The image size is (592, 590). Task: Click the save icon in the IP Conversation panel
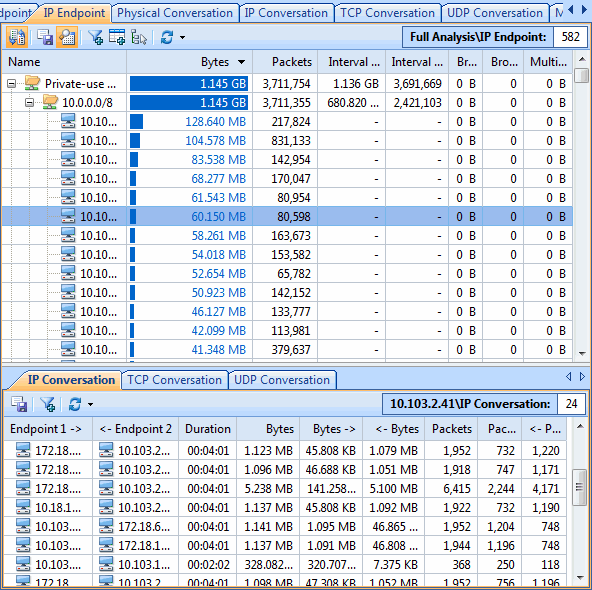coord(19,404)
